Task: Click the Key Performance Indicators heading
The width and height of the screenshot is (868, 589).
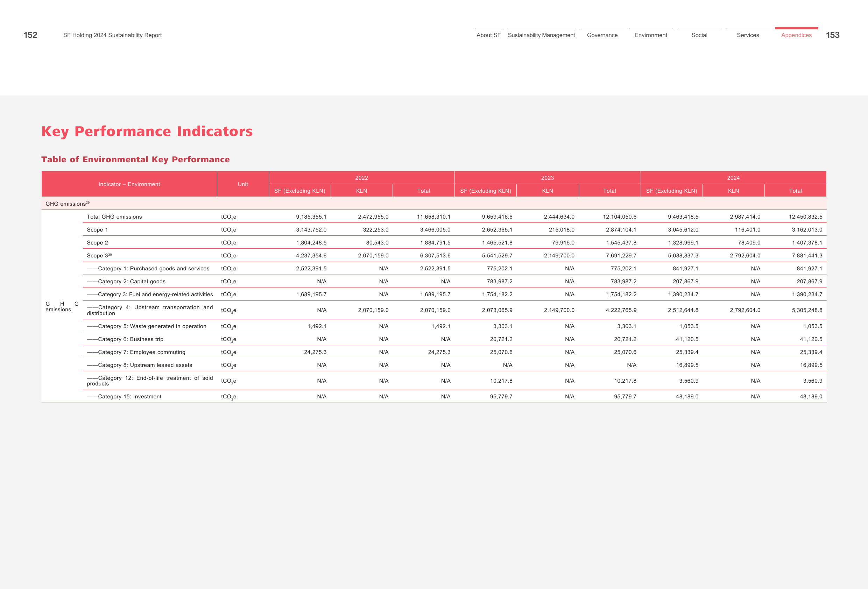Action: [x=147, y=132]
